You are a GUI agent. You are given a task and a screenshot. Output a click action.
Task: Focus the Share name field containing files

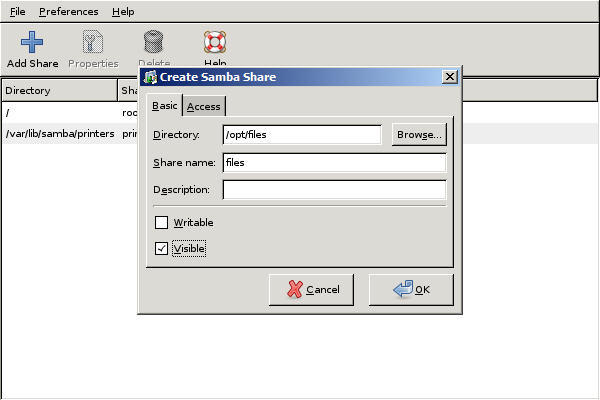(334, 163)
